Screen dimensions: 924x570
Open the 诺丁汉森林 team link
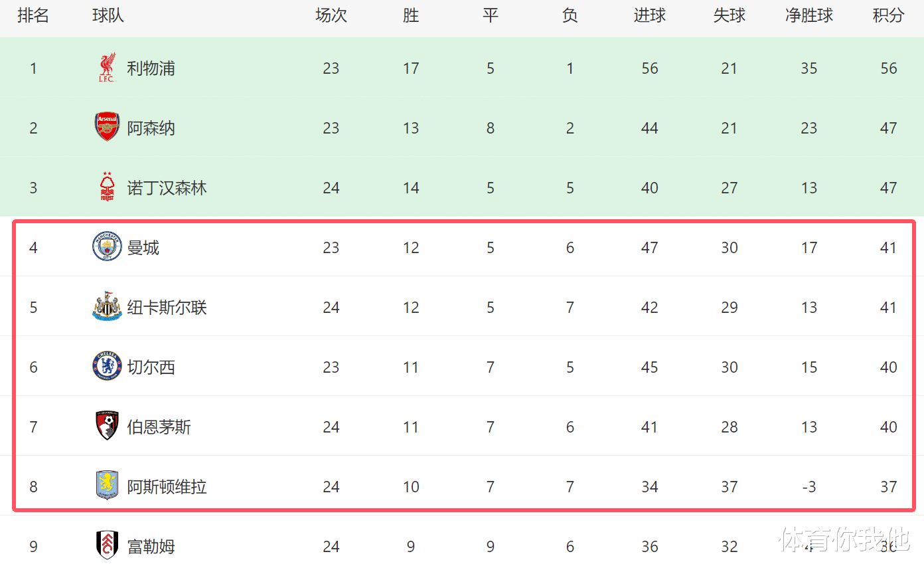coord(167,188)
